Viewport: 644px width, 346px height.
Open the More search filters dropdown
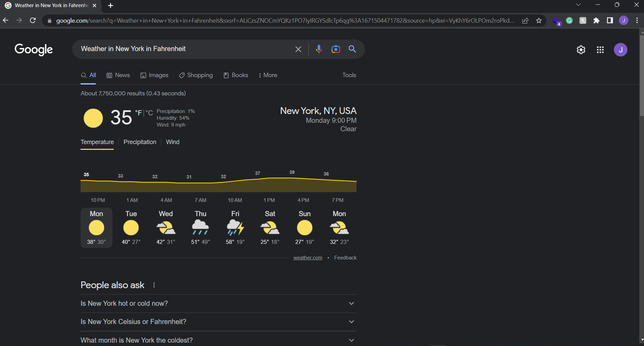click(268, 75)
